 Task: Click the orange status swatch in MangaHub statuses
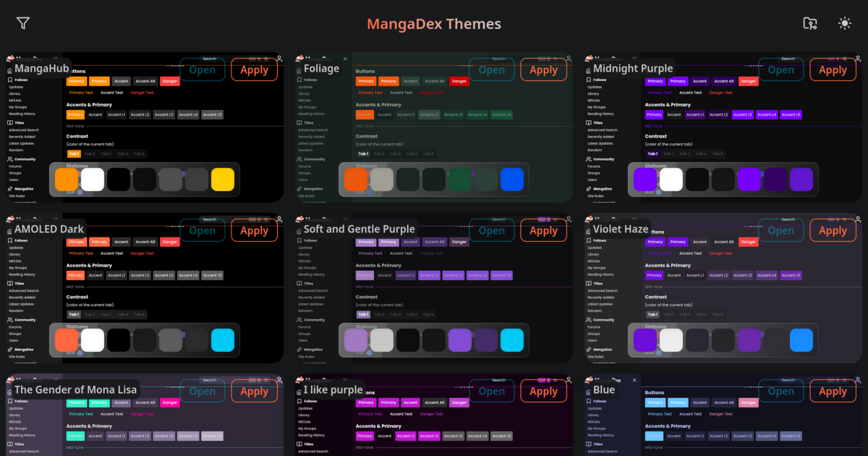[x=66, y=179]
